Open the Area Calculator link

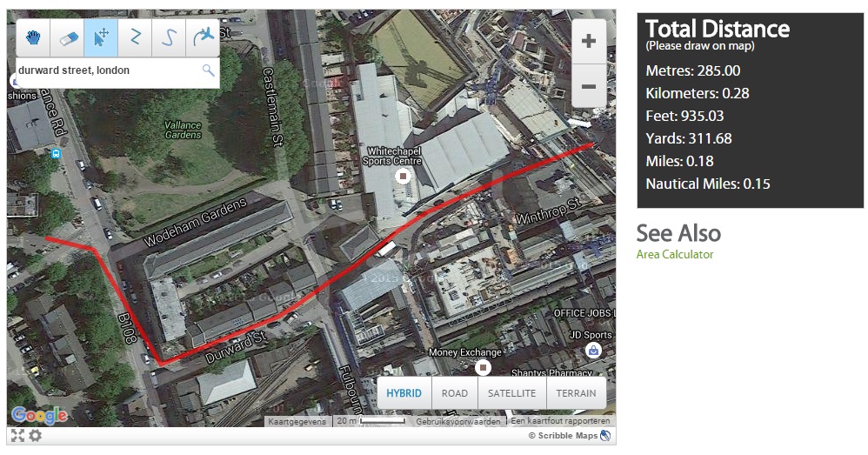point(674,255)
